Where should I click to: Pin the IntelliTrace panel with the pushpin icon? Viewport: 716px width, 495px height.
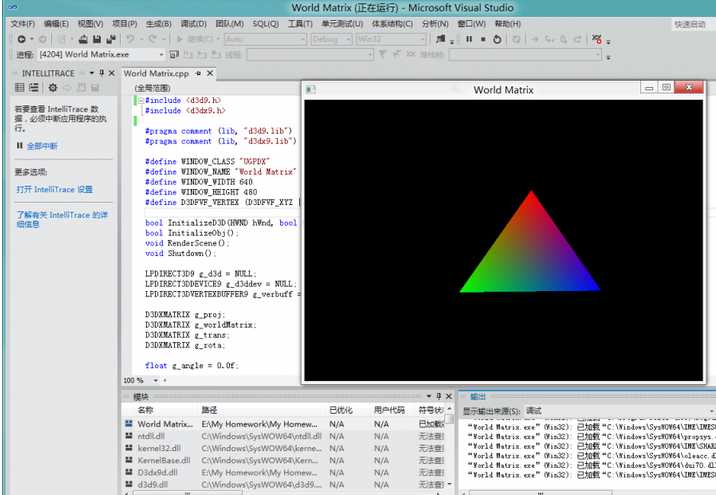102,73
